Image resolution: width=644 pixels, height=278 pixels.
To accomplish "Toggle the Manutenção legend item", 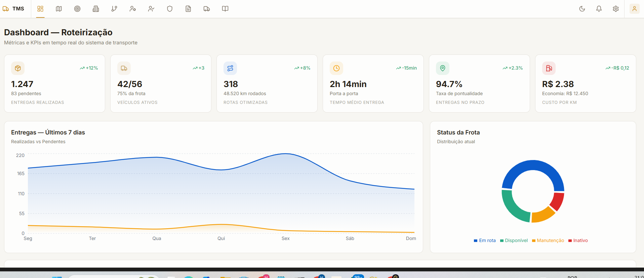I will tap(548, 240).
